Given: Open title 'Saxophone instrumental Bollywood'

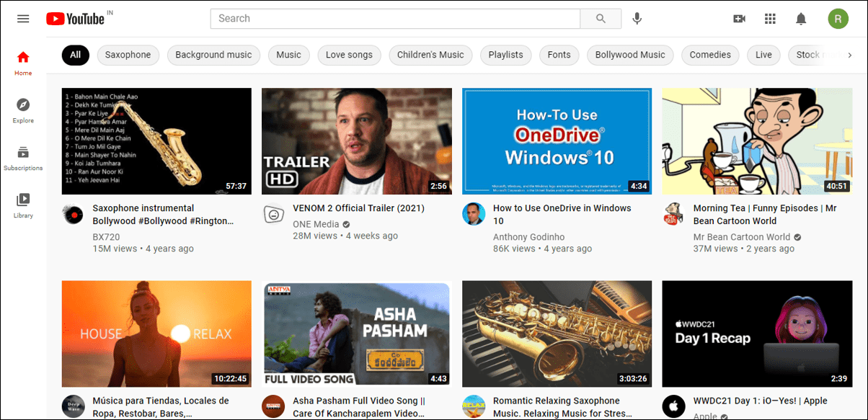Looking at the screenshot, I should coord(164,215).
